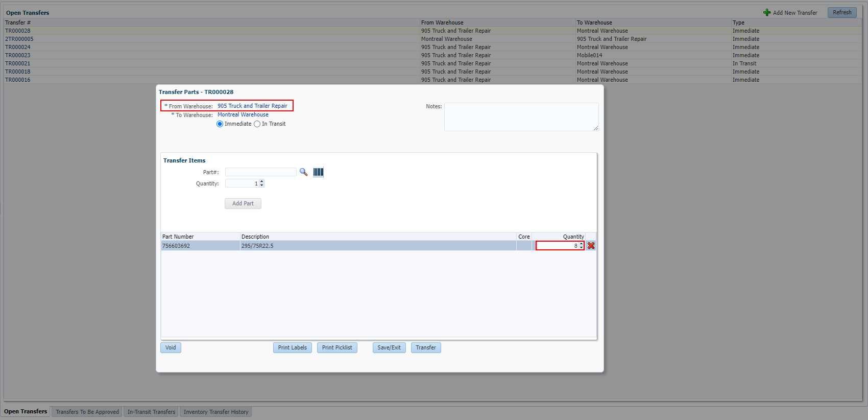Screen dimensions: 868x420
Task: Open transfer TR000021 in the list
Action: click(18, 64)
